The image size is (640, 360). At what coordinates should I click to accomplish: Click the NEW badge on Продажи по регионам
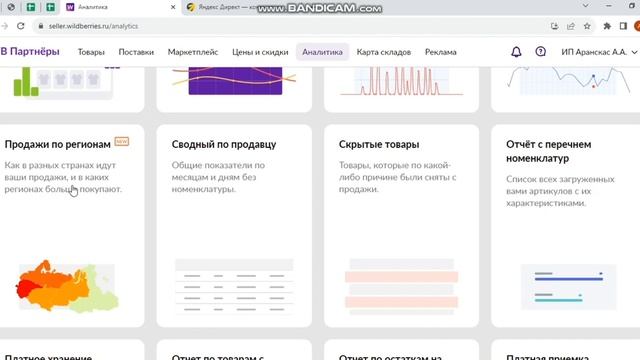[122, 142]
